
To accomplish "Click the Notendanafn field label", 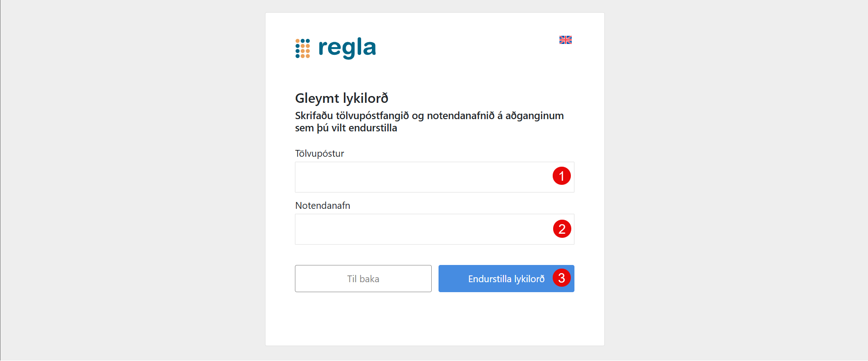I will tap(323, 206).
